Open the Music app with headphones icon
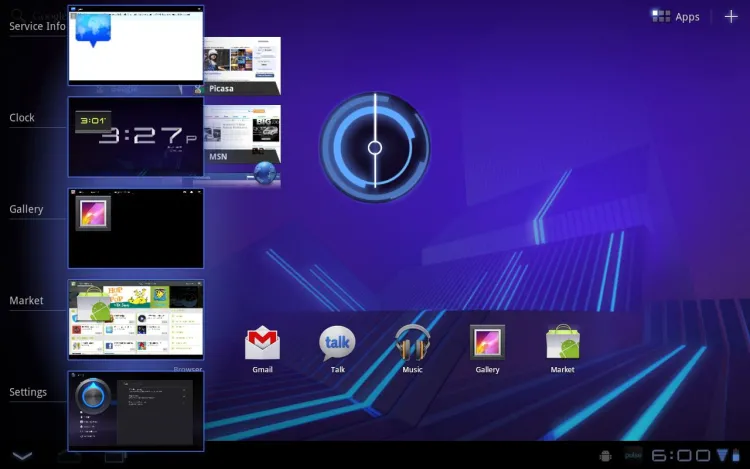750x469 pixels. (412, 344)
